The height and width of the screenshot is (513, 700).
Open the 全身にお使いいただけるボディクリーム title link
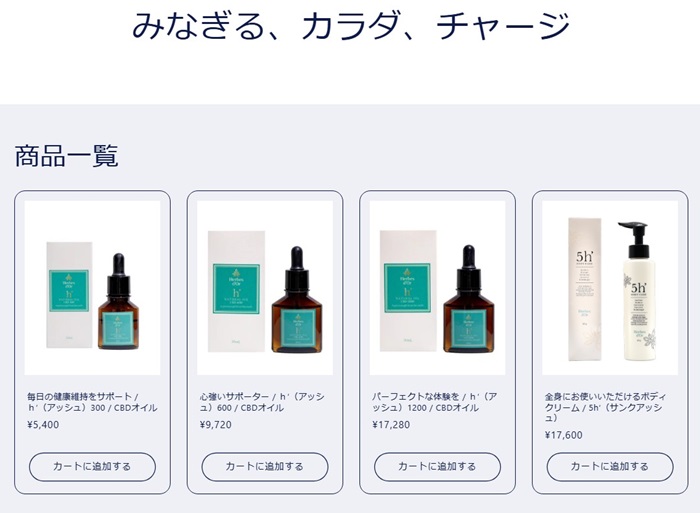[605, 407]
